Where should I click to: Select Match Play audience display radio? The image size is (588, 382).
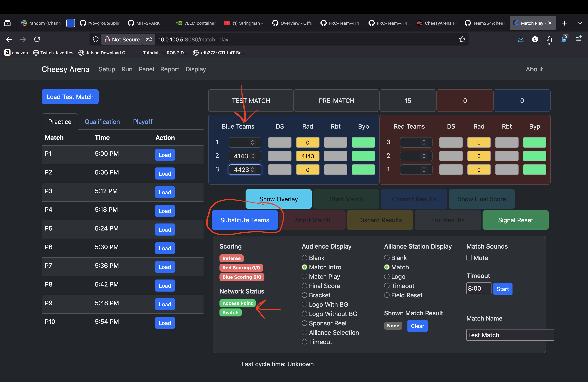304,276
